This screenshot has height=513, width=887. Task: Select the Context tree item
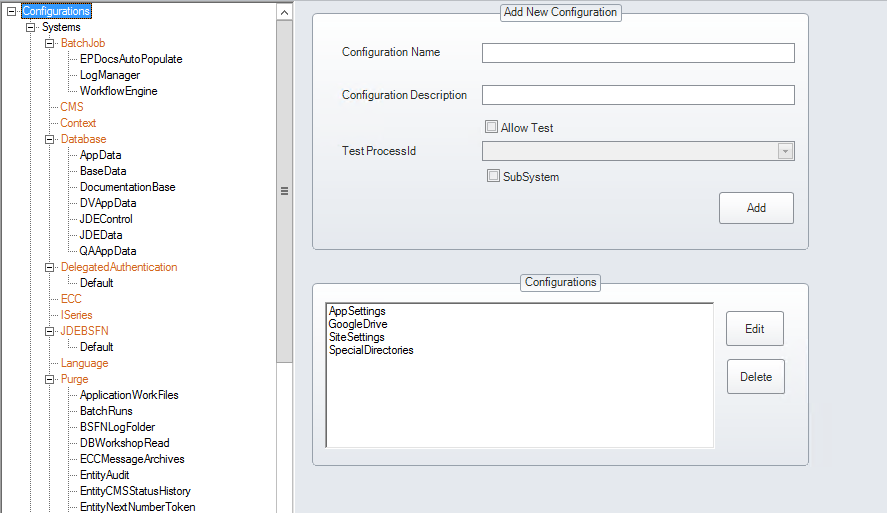pyautogui.click(x=78, y=123)
